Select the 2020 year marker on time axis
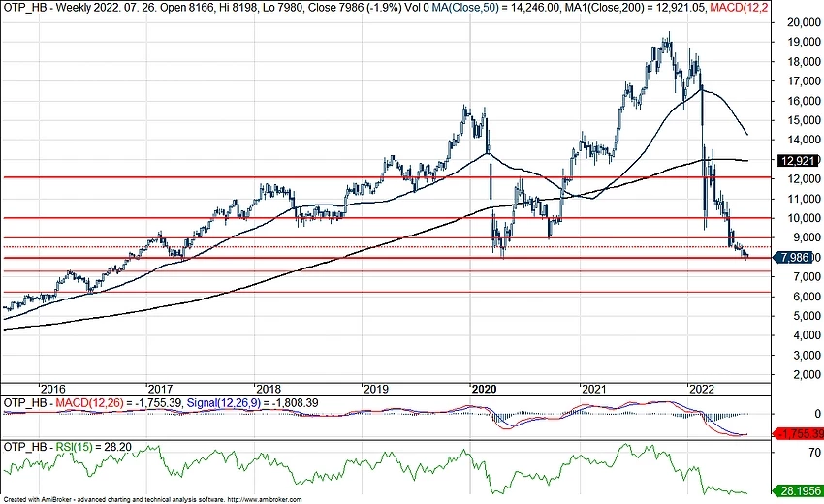Viewport: 824px width, 504px height. coord(484,388)
